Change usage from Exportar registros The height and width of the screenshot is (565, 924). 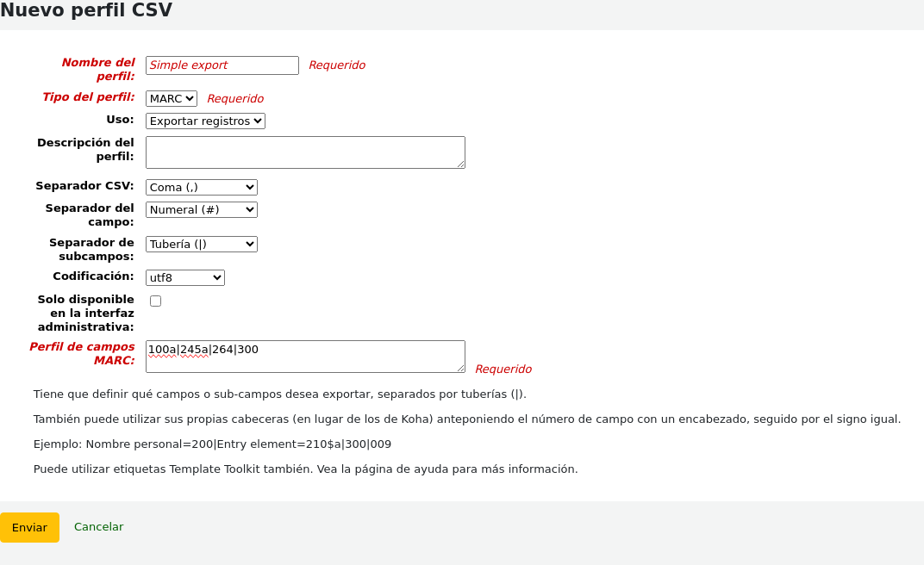pyautogui.click(x=205, y=121)
